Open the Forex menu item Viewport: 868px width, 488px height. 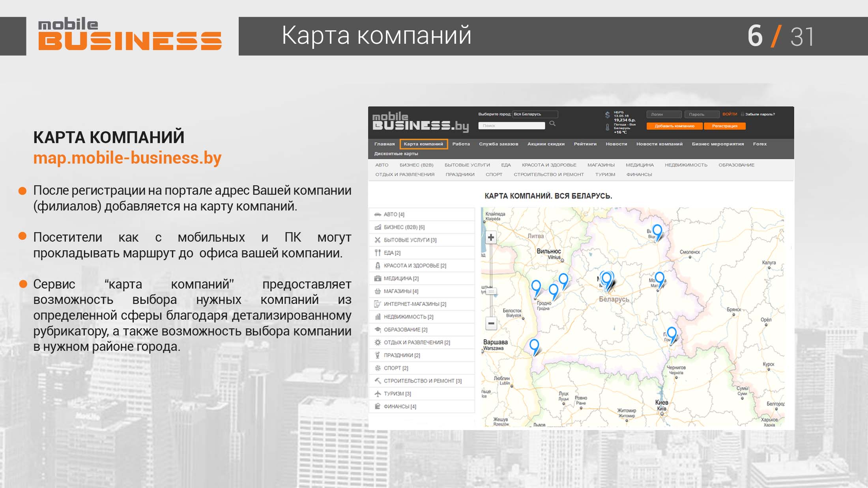(x=759, y=144)
